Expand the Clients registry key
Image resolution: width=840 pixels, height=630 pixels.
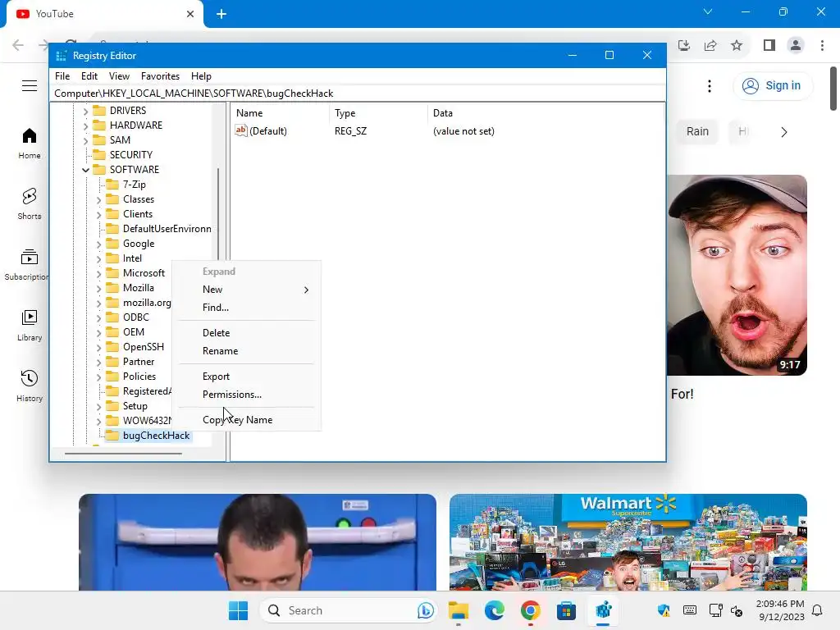click(98, 214)
